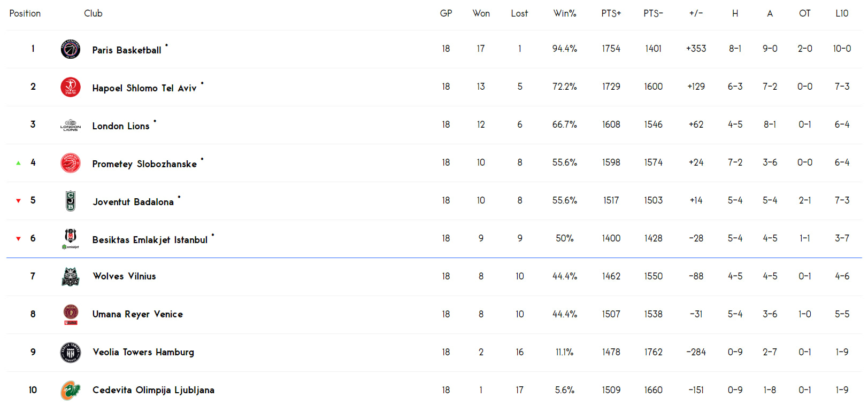This screenshot has width=868, height=405.
Task: Click the Veolia Towers Hamburg logo
Action: click(71, 353)
